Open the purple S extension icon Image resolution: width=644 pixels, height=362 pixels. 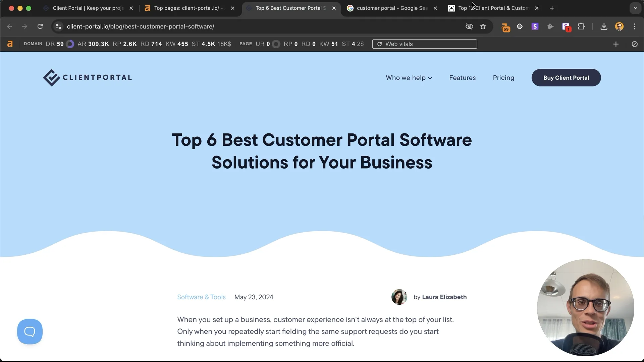pos(535,26)
